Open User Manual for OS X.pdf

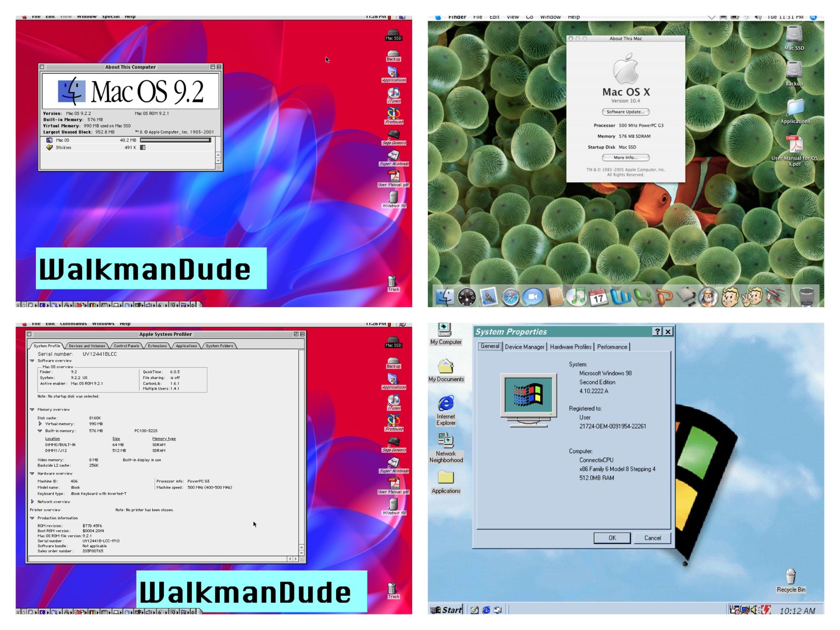pyautogui.click(x=794, y=151)
